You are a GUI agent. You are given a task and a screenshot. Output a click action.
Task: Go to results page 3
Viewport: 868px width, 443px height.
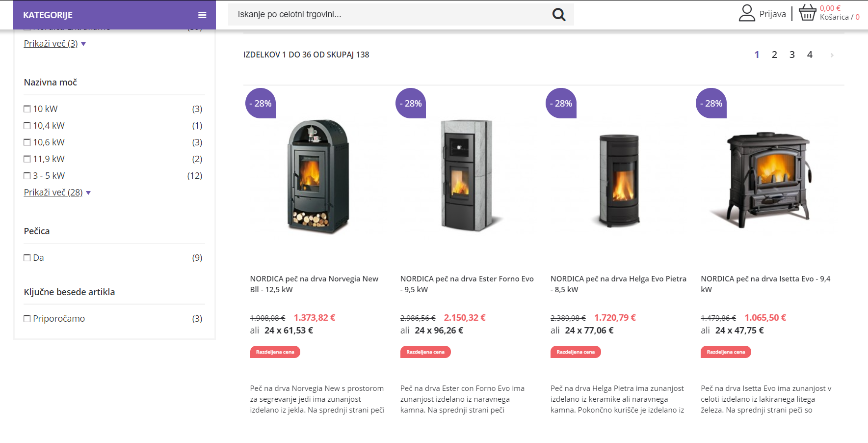(x=792, y=55)
